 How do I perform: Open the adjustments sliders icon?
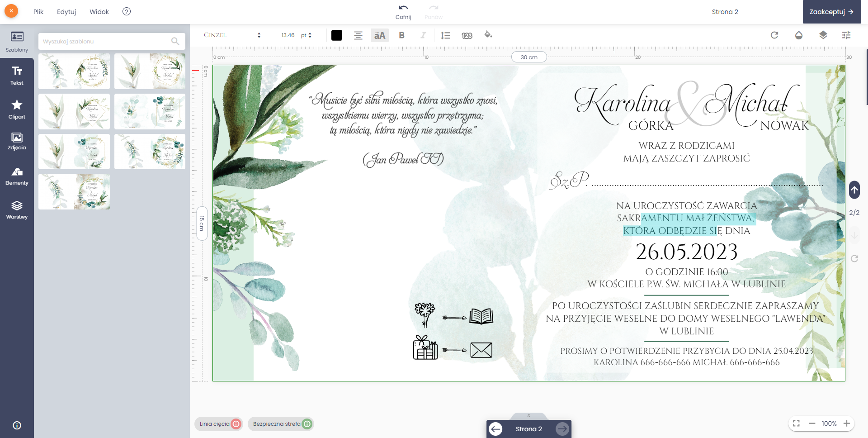click(846, 35)
